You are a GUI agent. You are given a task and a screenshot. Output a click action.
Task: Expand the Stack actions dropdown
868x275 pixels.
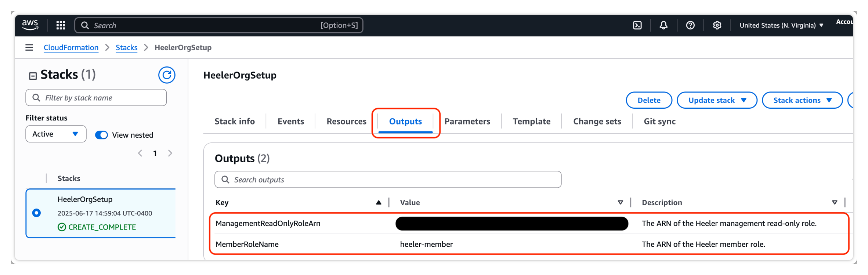[802, 100]
